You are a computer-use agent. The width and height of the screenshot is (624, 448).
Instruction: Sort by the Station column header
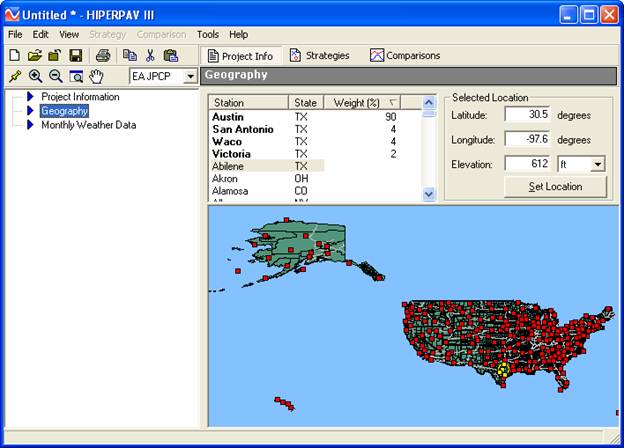[248, 103]
